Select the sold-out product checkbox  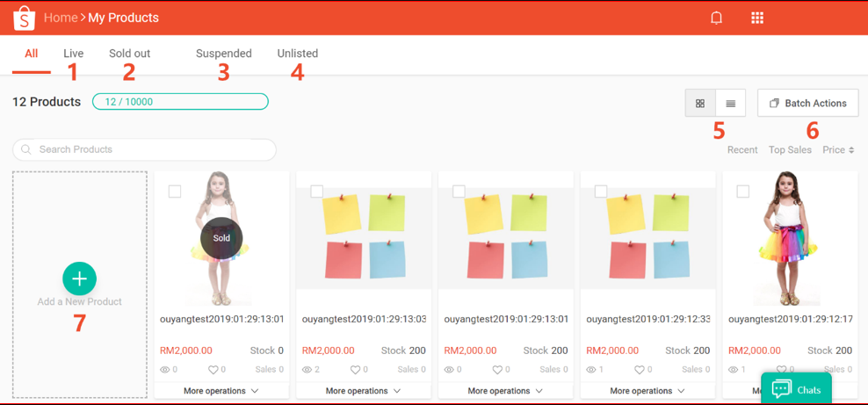[x=175, y=192]
